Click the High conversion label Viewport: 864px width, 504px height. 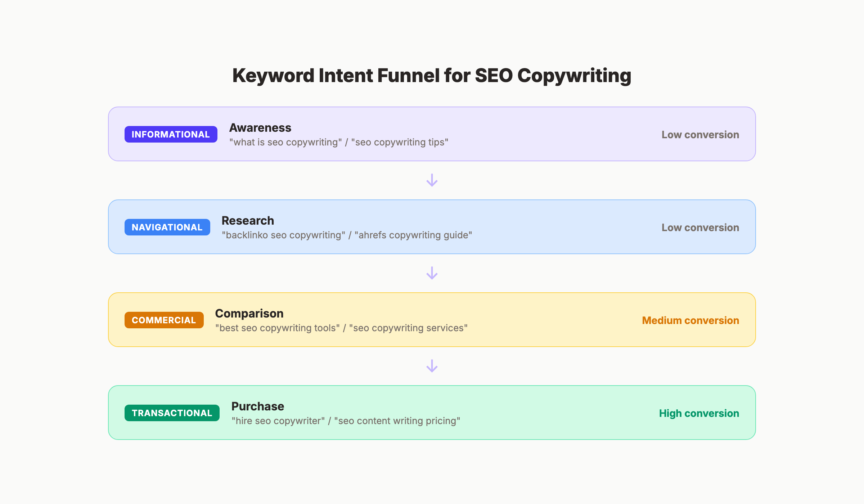698,413
